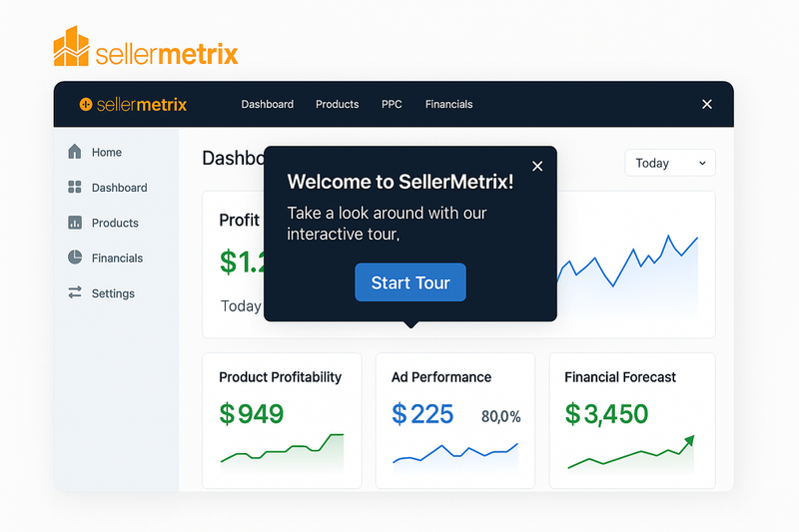Click the Products bar chart icon
The height and width of the screenshot is (532, 799).
coord(75,223)
